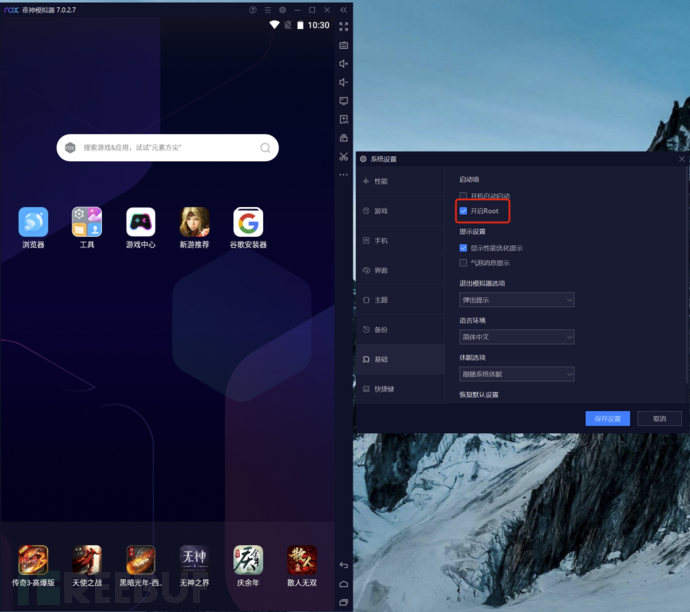The image size is (690, 612).
Task: Select the scissors screenshot tool
Action: click(x=344, y=157)
